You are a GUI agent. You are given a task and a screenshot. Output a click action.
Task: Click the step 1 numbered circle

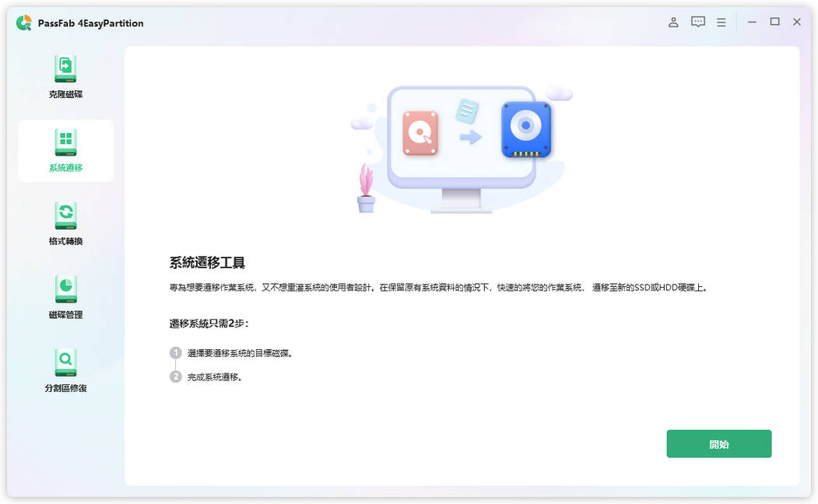click(175, 352)
